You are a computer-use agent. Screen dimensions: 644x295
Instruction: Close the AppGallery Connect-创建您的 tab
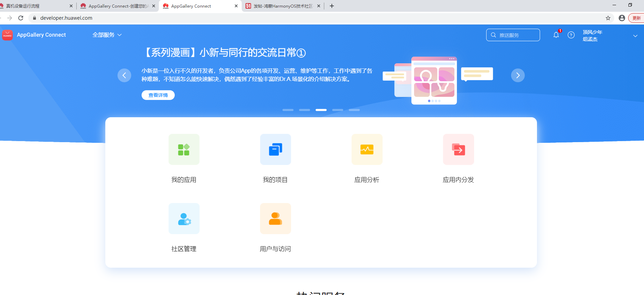(154, 6)
